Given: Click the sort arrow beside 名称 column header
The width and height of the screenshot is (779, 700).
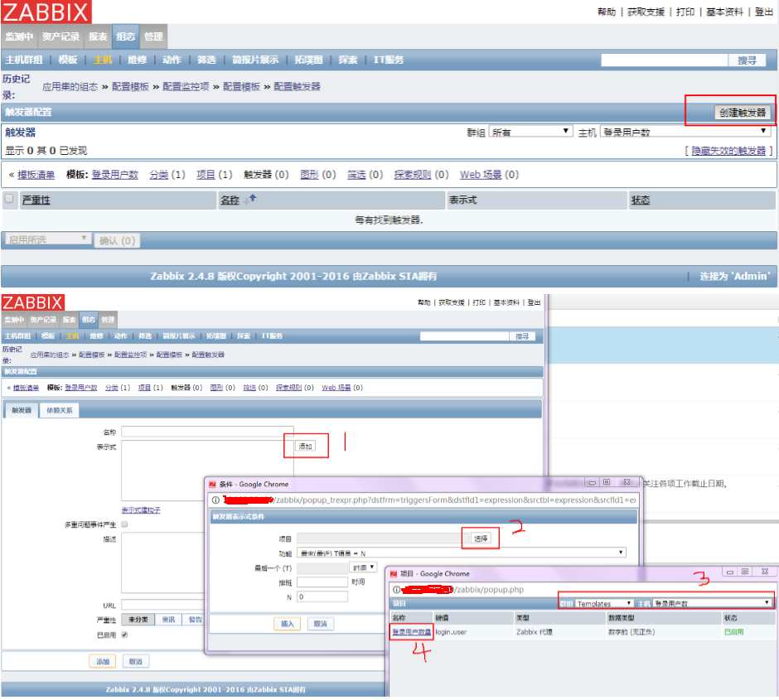Looking at the screenshot, I should 250,200.
